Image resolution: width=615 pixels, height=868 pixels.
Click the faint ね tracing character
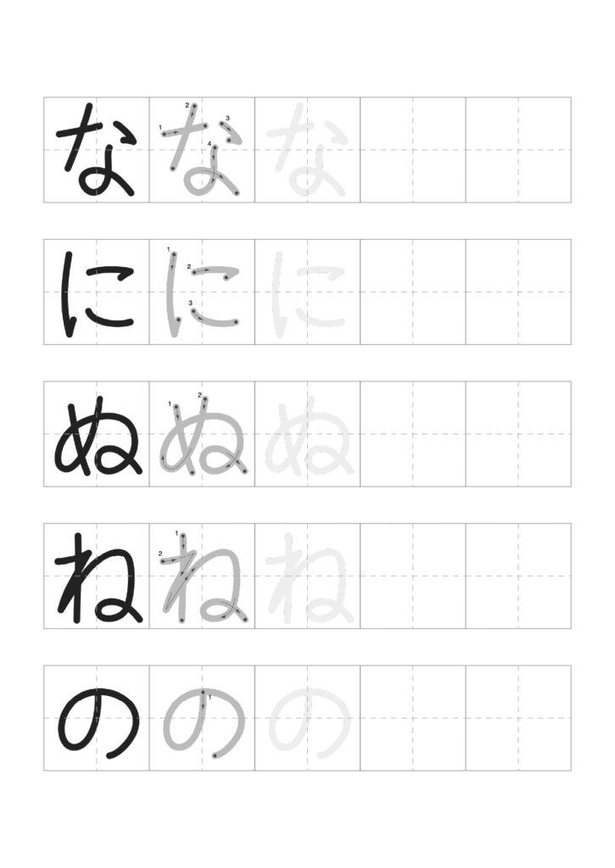pos(309,578)
